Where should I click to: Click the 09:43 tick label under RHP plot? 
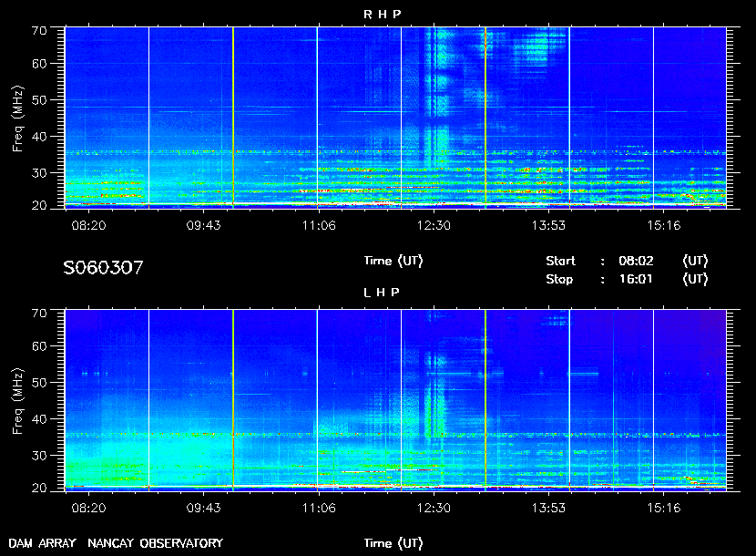(x=203, y=225)
